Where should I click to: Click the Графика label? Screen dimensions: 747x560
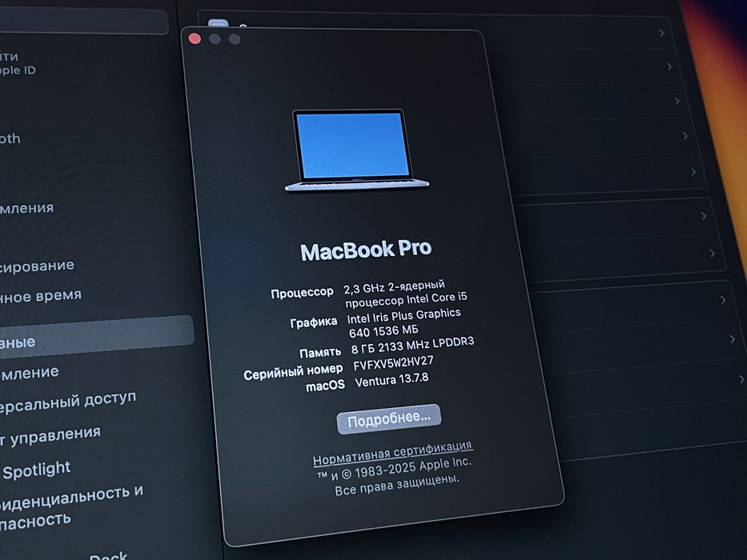click(x=314, y=322)
